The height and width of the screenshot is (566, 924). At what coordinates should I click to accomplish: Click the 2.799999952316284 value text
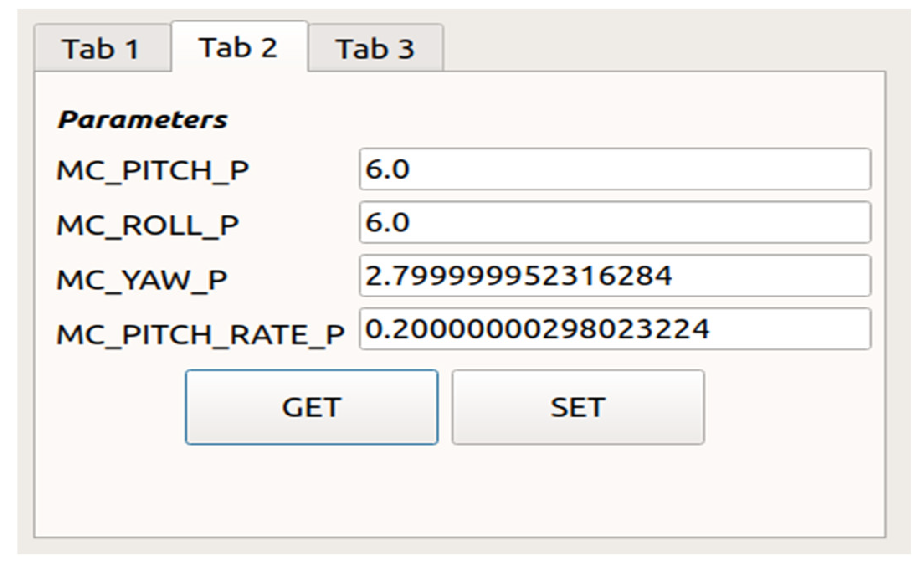[518, 276]
